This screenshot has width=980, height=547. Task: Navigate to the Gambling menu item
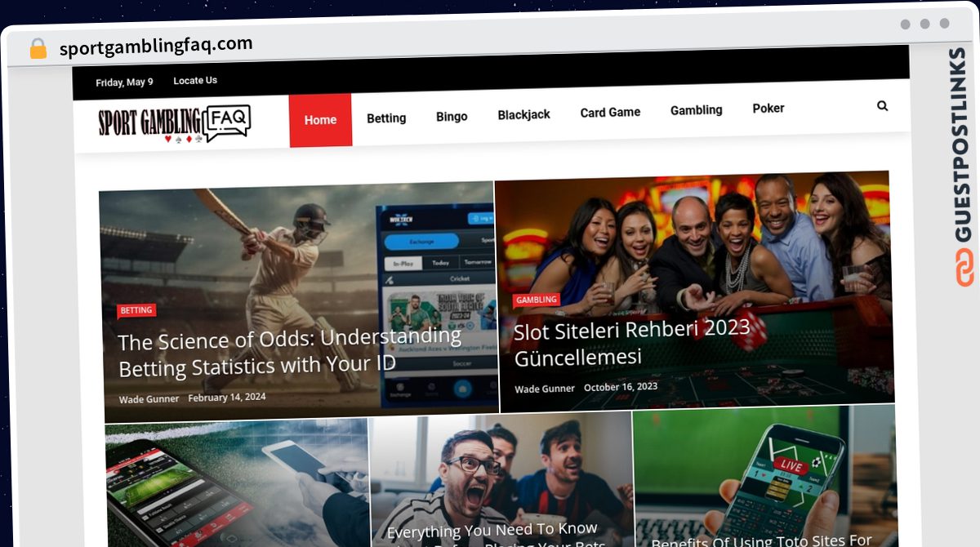point(697,110)
